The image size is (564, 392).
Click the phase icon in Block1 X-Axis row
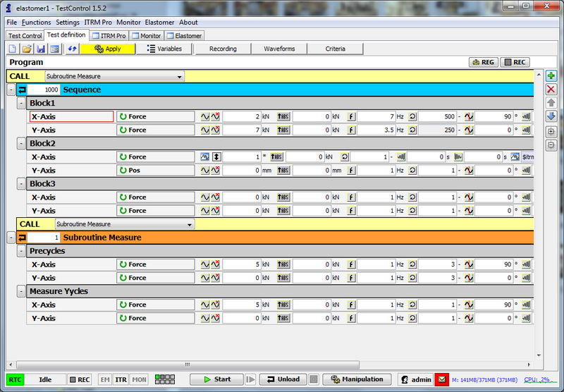[468, 116]
